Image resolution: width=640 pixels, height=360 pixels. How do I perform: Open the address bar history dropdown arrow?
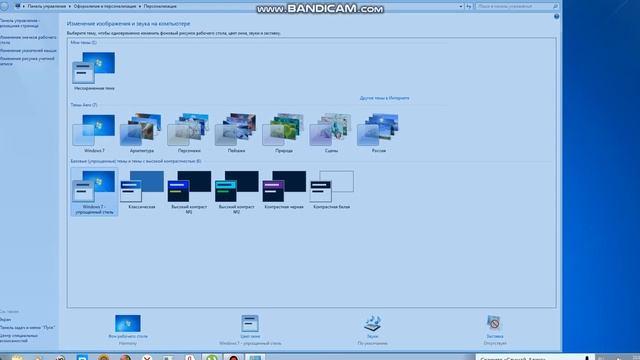tap(461, 7)
